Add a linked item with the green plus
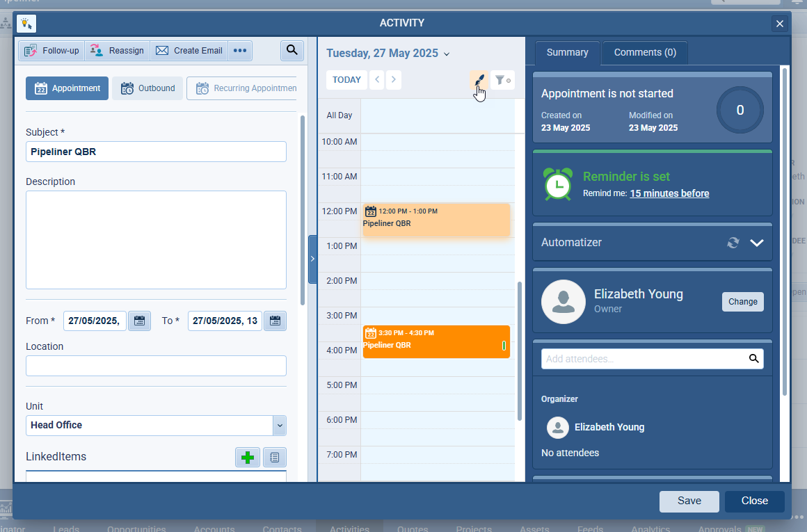Viewport: 807px width, 532px height. tap(248, 457)
